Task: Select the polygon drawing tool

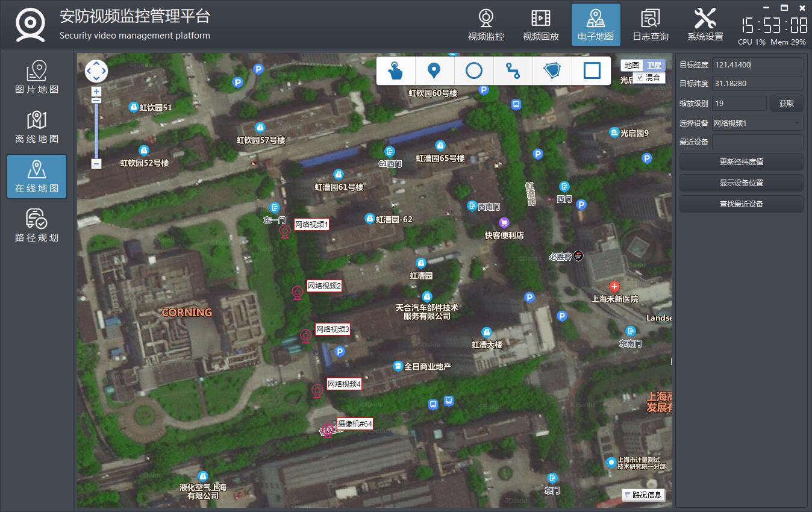Action: [x=552, y=71]
